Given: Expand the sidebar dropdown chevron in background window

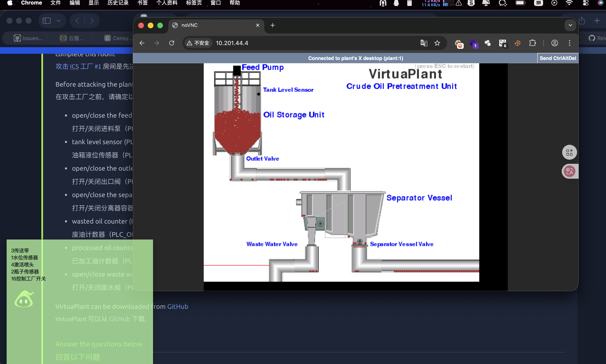Looking at the screenshot, I should (x=58, y=21).
